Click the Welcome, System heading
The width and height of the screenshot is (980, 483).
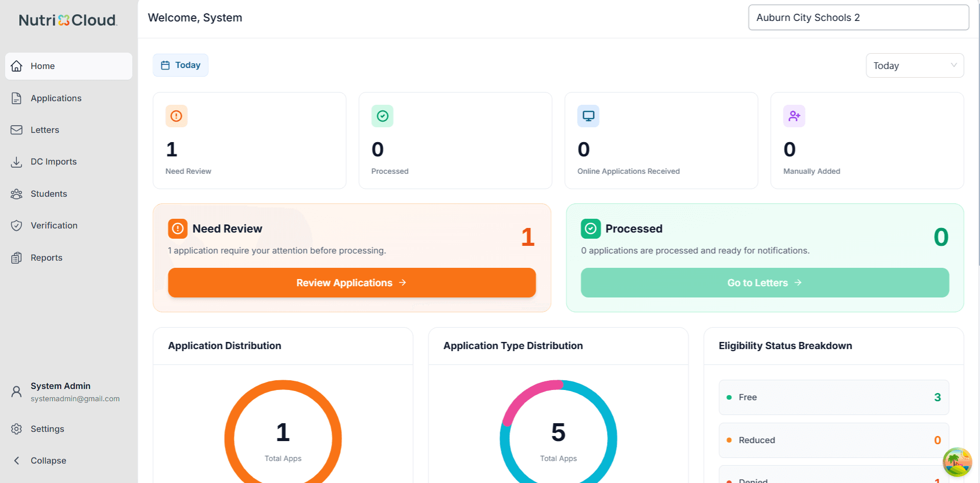(195, 17)
